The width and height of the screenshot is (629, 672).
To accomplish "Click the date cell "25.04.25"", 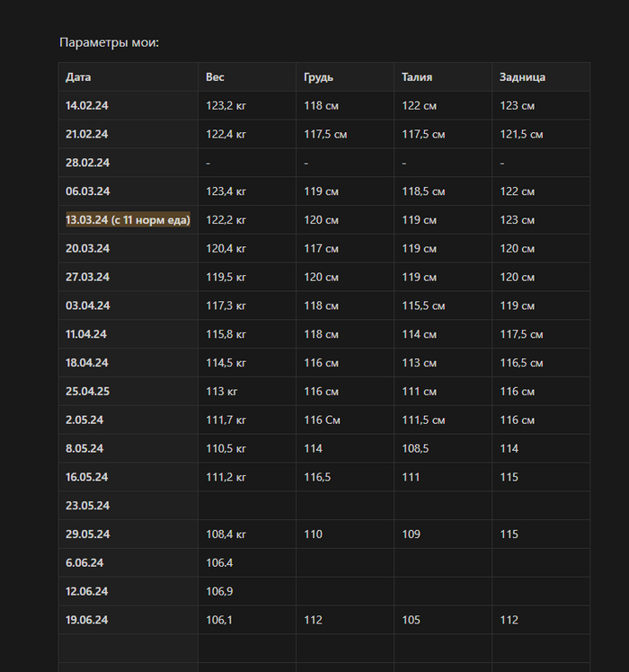I will coord(87,392).
